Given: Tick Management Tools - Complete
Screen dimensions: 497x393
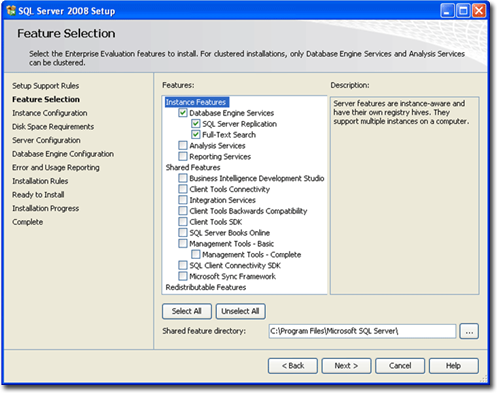Looking at the screenshot, I should point(196,255).
